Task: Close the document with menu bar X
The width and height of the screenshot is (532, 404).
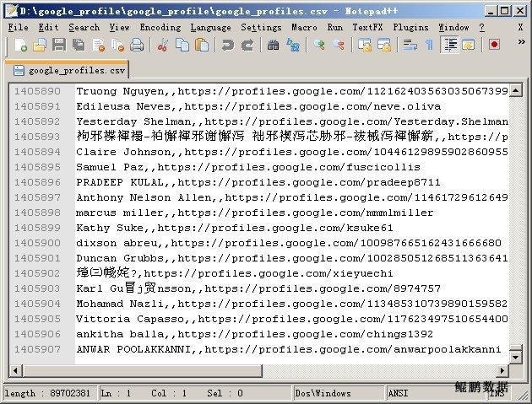Action: 520,27
